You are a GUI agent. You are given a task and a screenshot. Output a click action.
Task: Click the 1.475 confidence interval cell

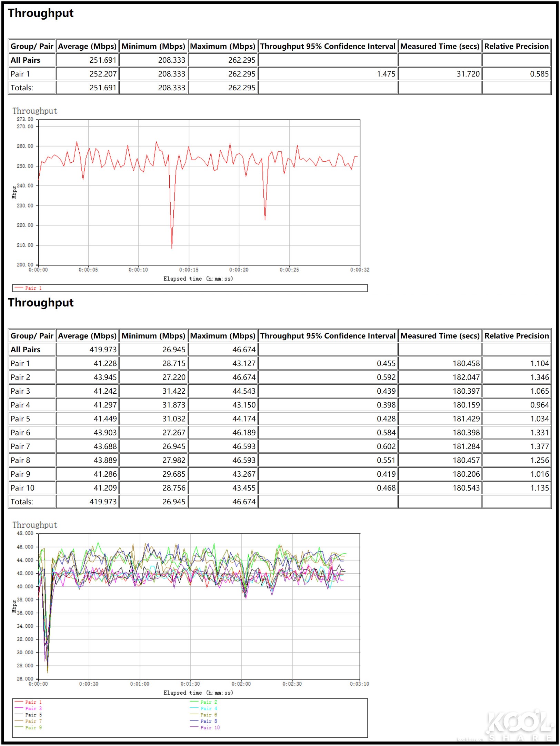click(328, 74)
